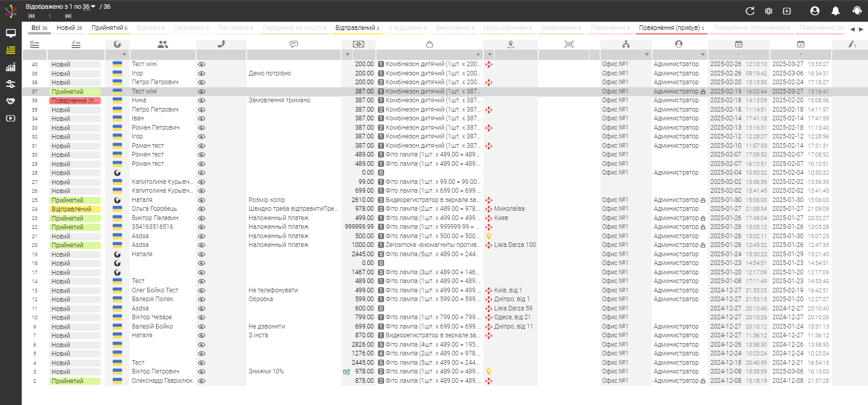
Task: Open the user account profile icon
Action: [x=815, y=11]
